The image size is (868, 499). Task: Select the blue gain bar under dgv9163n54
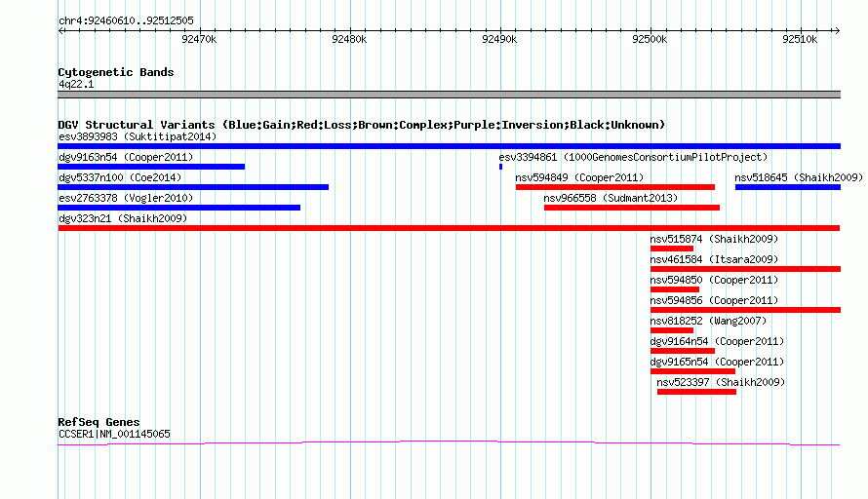coord(151,167)
